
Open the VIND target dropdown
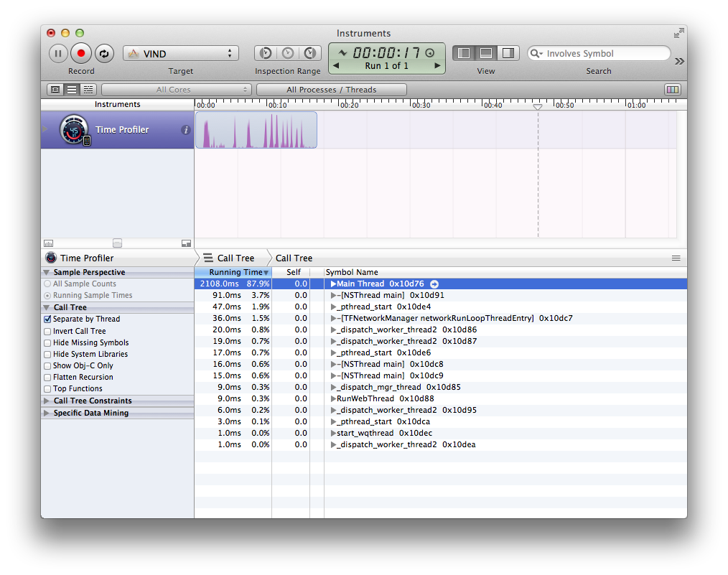[181, 53]
